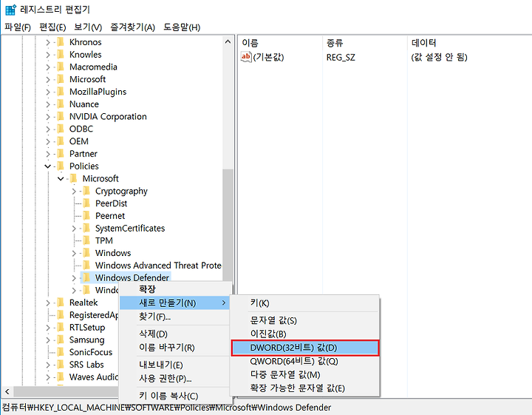
Task: Click the 이름 column header
Action: click(280, 43)
